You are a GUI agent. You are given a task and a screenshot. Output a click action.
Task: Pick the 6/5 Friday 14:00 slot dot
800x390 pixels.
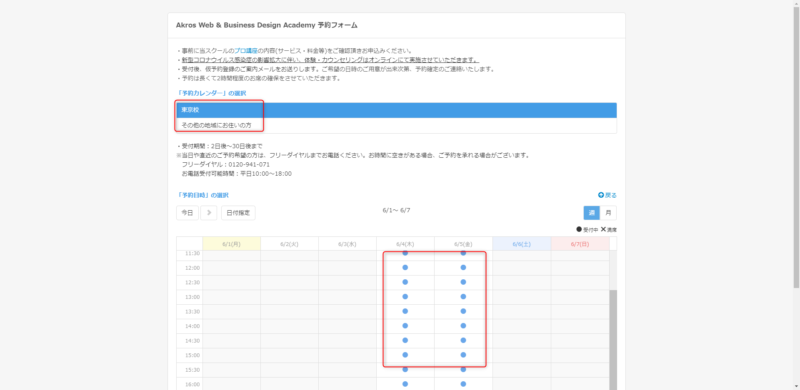pos(463,326)
